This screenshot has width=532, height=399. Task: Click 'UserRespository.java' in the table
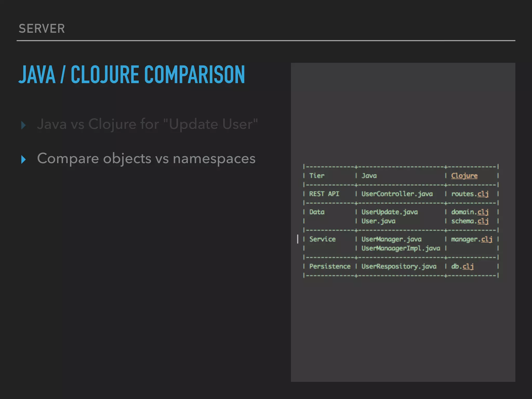(x=399, y=267)
